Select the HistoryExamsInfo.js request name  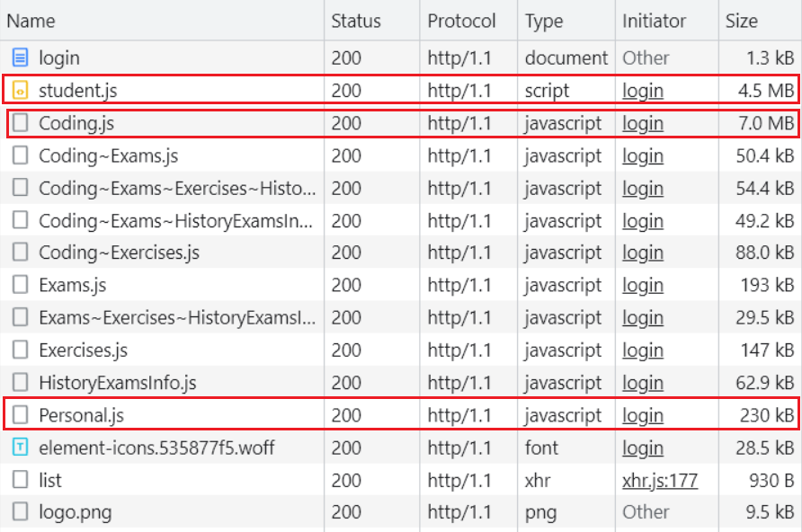(x=118, y=383)
